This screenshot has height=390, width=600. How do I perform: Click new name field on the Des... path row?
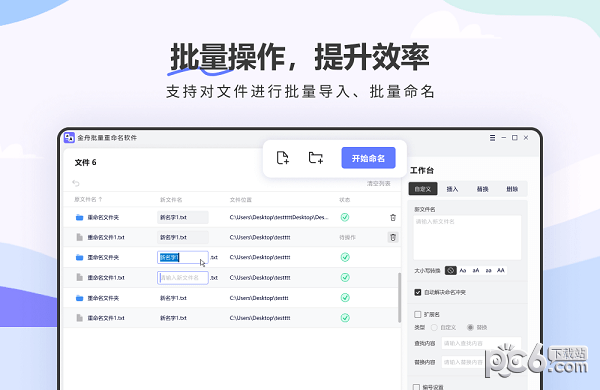point(183,217)
